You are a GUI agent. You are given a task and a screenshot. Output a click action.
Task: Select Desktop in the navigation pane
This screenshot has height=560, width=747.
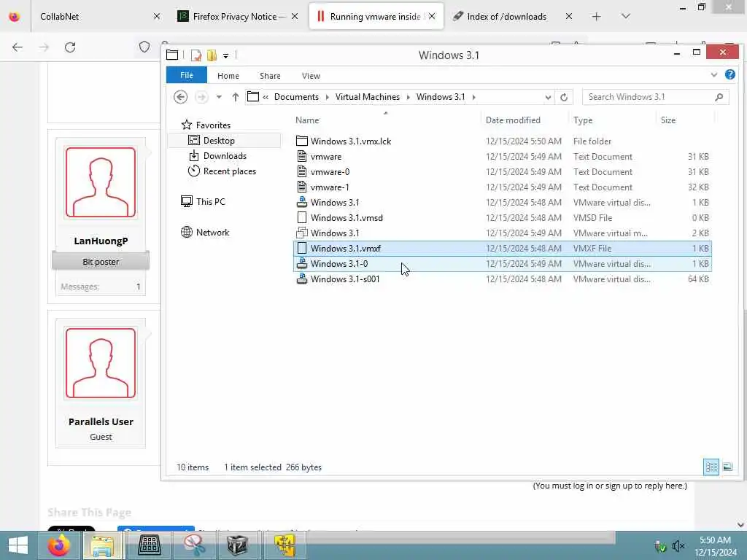[x=219, y=141]
